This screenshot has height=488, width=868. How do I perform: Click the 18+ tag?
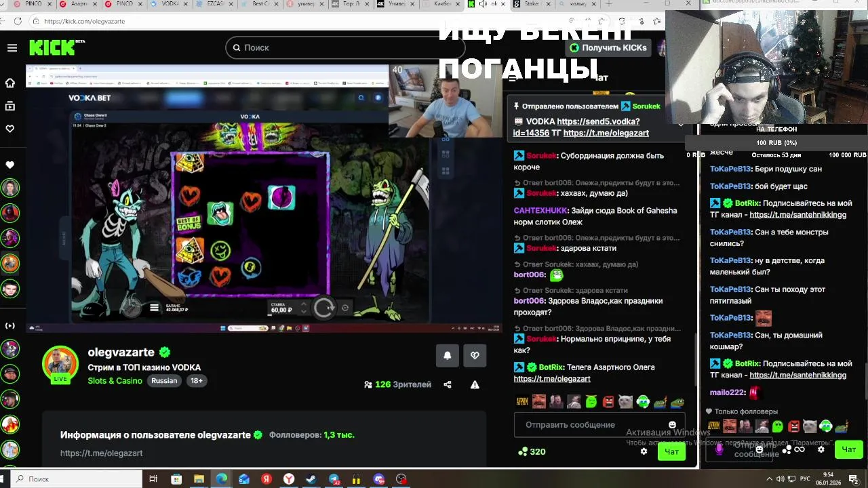[196, 381]
